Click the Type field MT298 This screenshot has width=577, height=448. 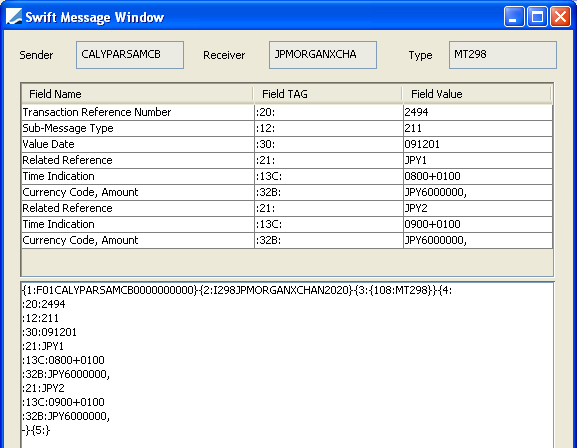[x=503, y=55]
